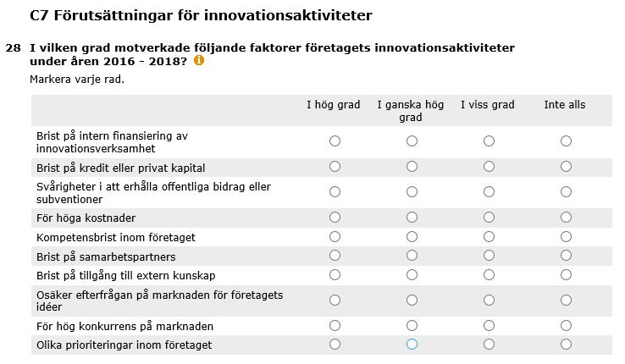Mark 'I viss grad' for Brist på tillgång till extern kunskap
The image size is (625, 364).
pyautogui.click(x=489, y=275)
